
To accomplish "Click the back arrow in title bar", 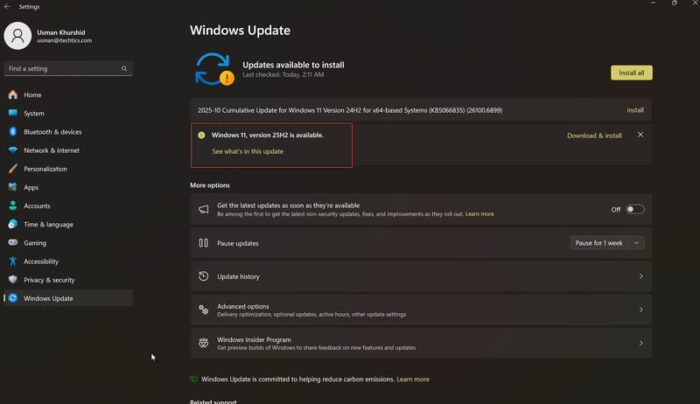I will coord(8,6).
